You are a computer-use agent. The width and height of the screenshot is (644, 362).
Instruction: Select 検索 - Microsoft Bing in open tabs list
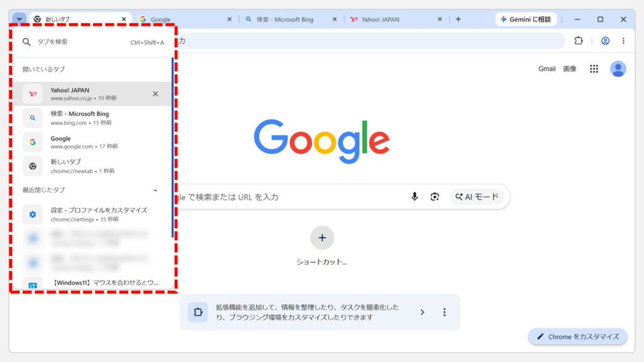click(92, 118)
